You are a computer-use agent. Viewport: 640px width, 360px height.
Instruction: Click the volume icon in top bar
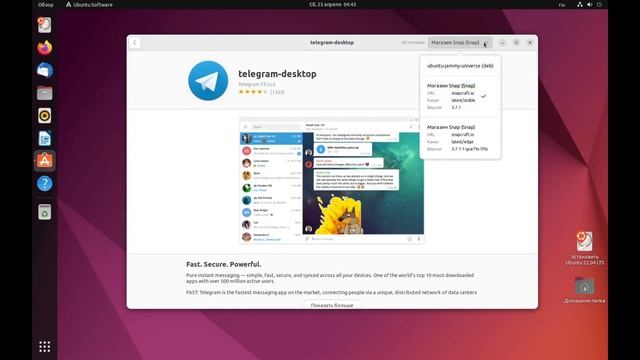coord(589,4)
